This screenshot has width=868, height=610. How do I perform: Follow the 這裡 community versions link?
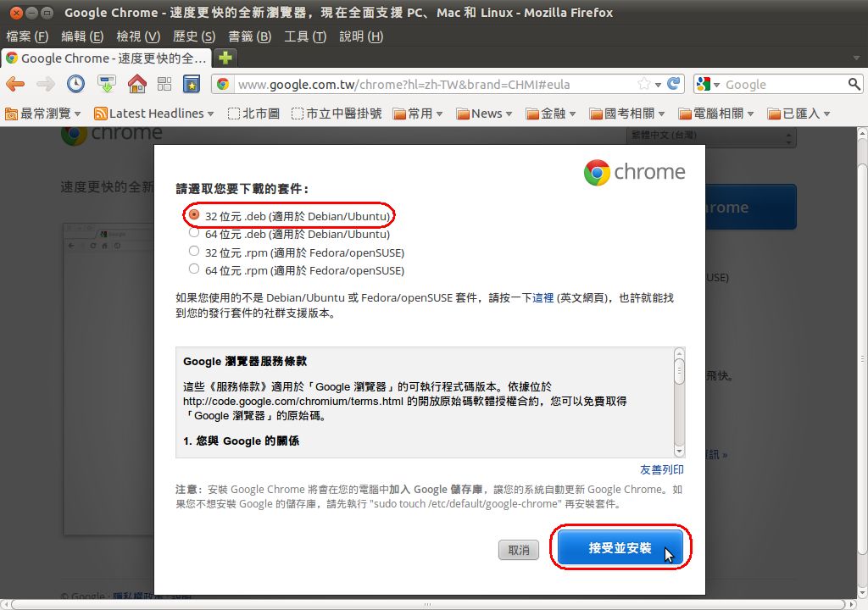click(543, 298)
